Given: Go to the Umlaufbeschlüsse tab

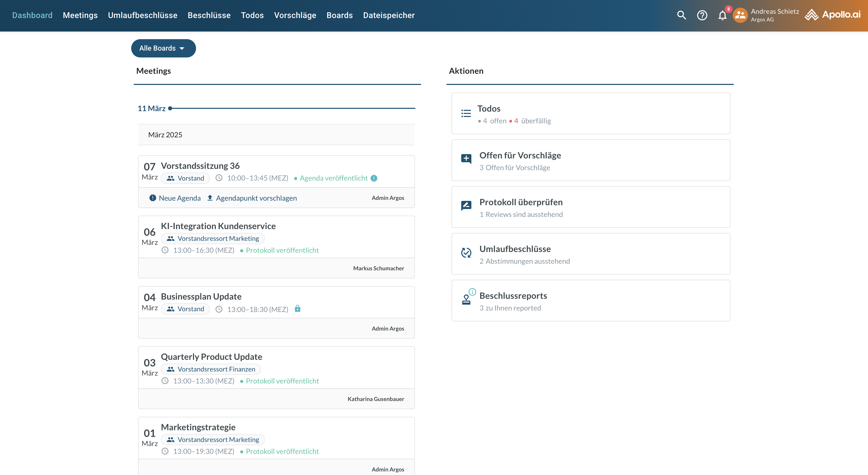Looking at the screenshot, I should point(143,15).
